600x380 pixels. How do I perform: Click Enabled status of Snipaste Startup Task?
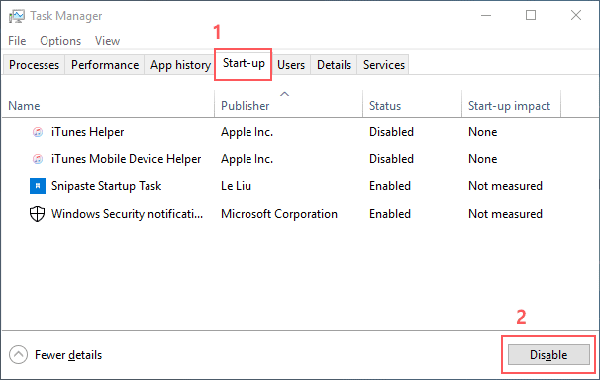(x=390, y=186)
